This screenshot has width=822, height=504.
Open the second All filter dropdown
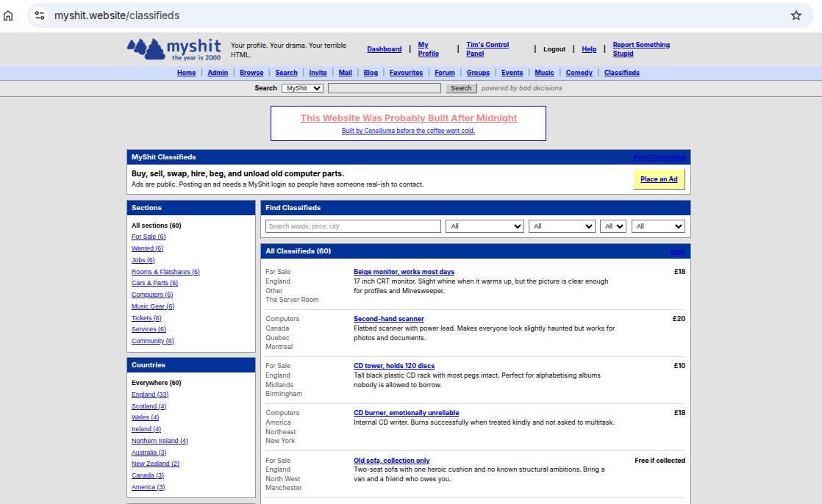coord(562,226)
